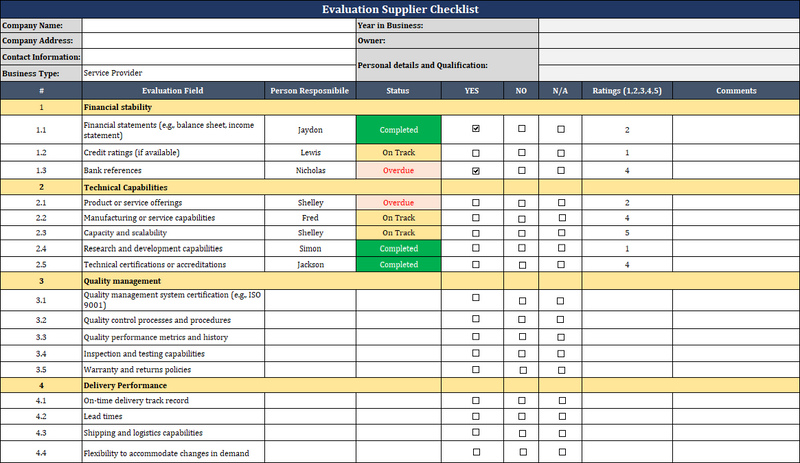Check YES for Credit ratings row 1.2
Viewport: 800px width, 463px height.
tap(476, 153)
